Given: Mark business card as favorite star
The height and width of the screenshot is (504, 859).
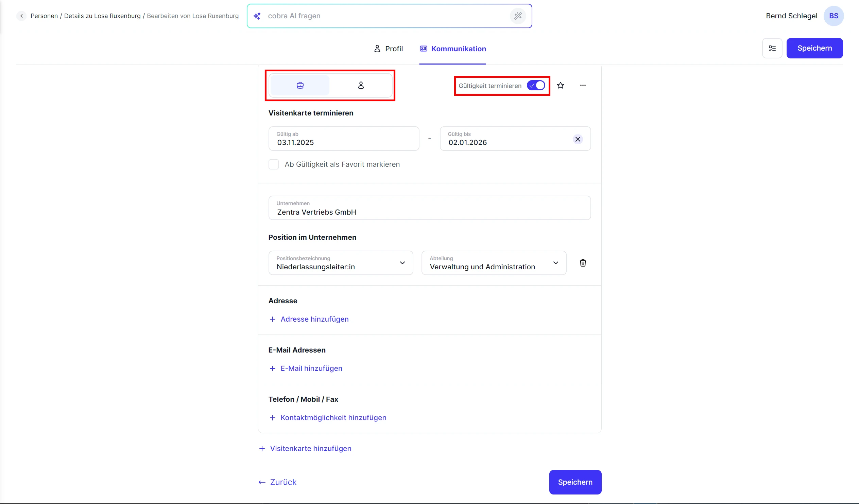Looking at the screenshot, I should coord(561,86).
